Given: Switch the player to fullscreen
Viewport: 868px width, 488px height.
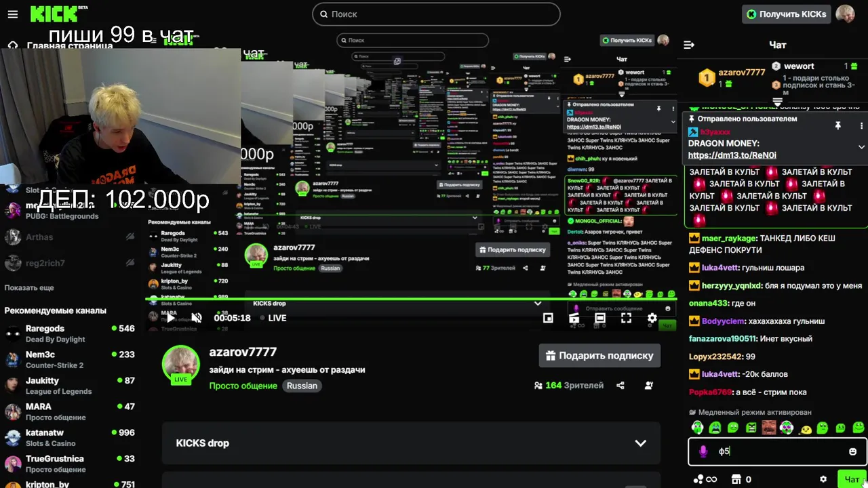Looking at the screenshot, I should click(627, 318).
